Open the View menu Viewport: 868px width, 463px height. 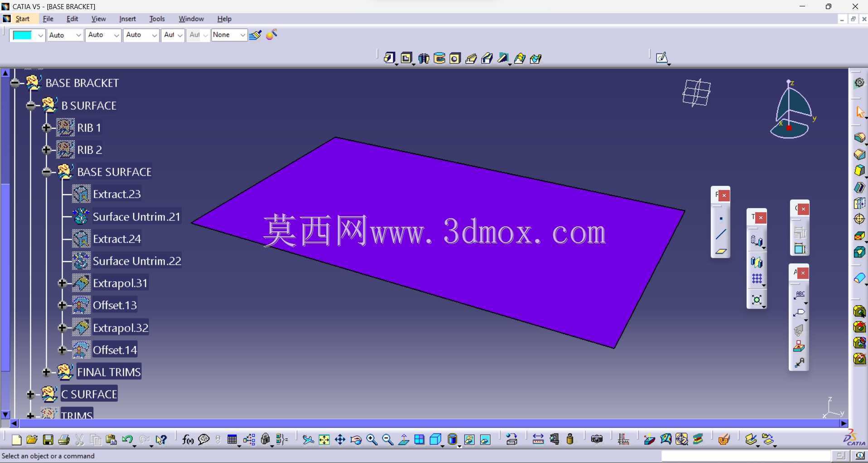click(x=98, y=19)
